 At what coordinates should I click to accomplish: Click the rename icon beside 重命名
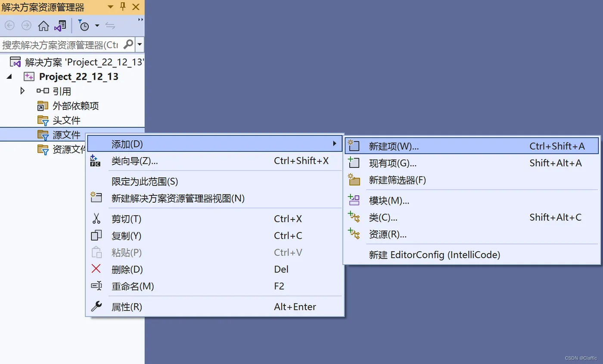(x=96, y=286)
